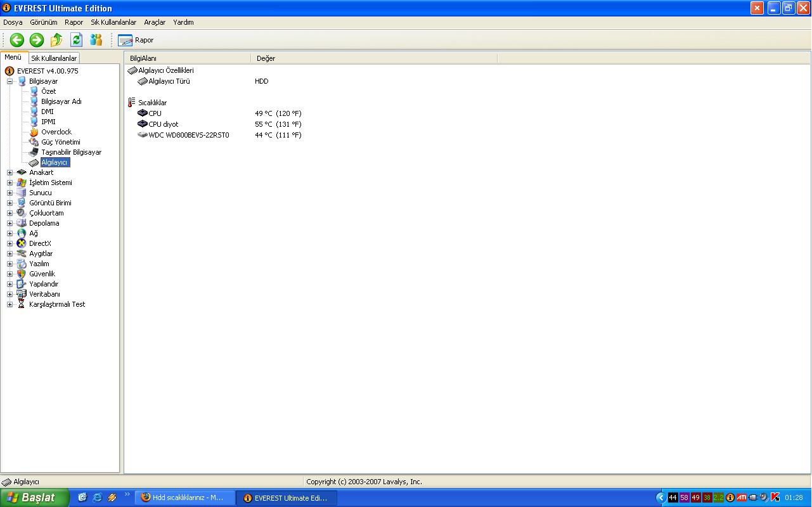This screenshot has width=812, height=507.
Task: Select Özet in the tree
Action: click(x=48, y=91)
